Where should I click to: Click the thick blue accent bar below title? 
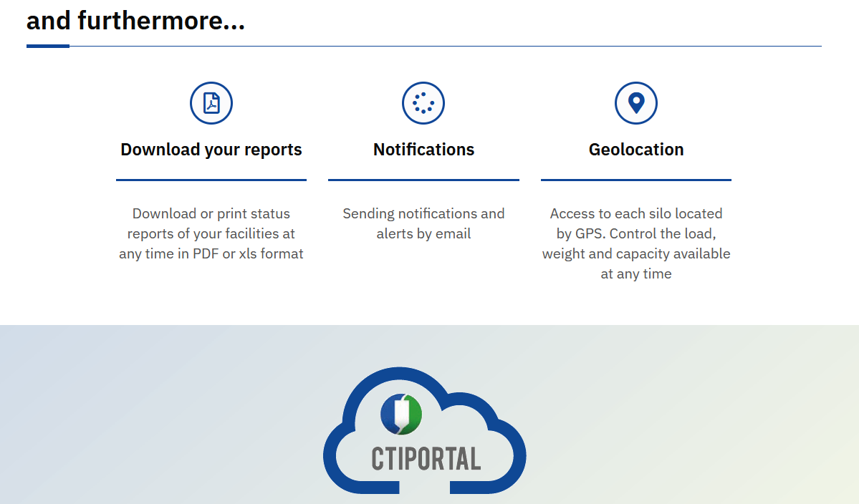(x=48, y=46)
